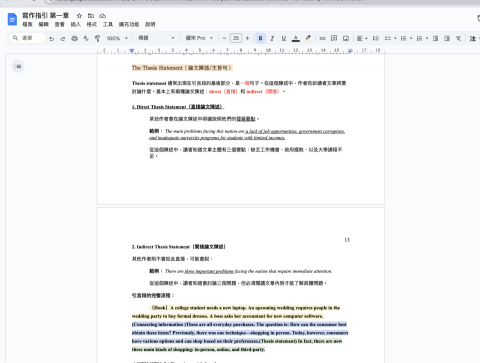The height and width of the screenshot is (363, 480).
Task: Insert a link
Action: (322, 38)
